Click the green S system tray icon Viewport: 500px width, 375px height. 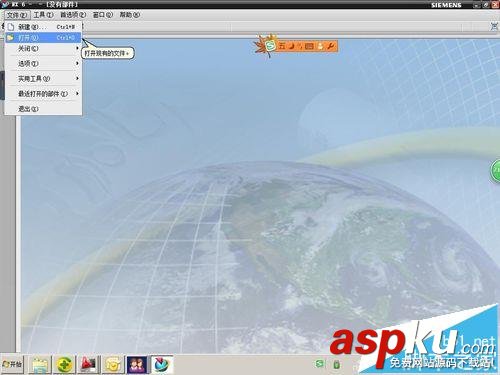tap(320, 363)
